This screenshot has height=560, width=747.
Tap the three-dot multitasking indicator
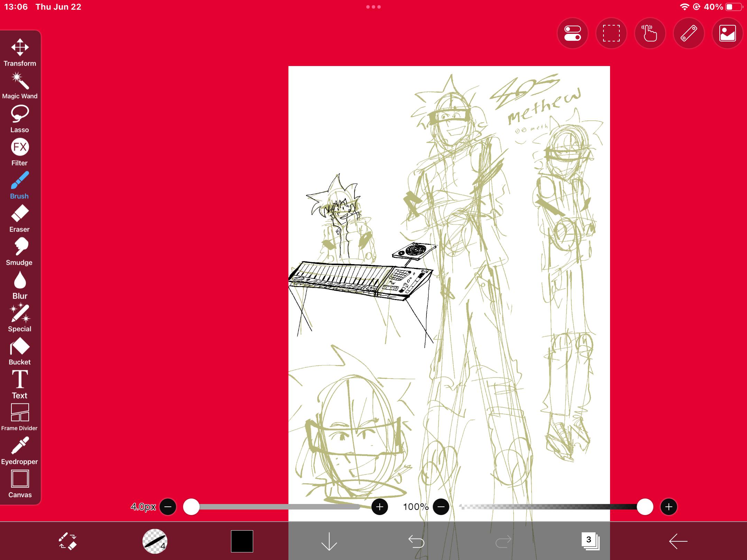click(373, 7)
